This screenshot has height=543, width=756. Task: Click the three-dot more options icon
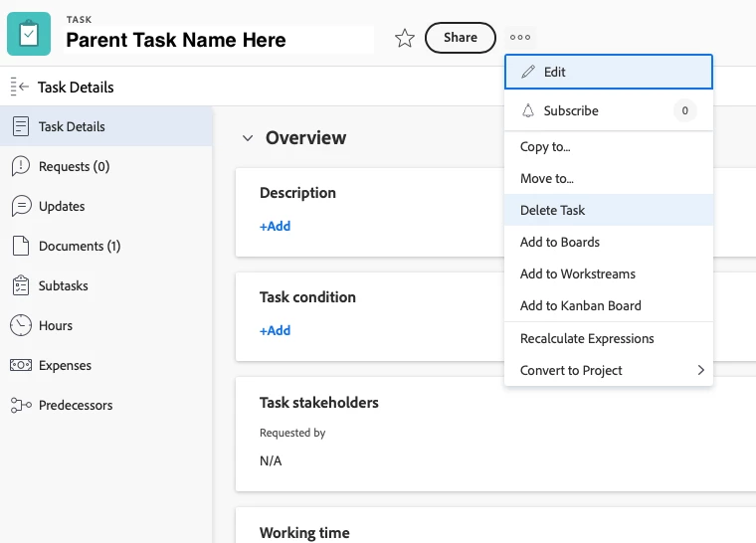click(x=520, y=38)
